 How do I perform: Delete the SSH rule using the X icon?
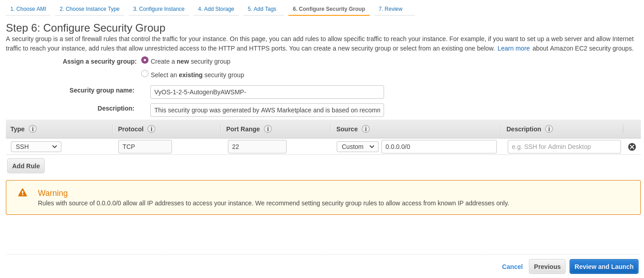[x=632, y=146]
